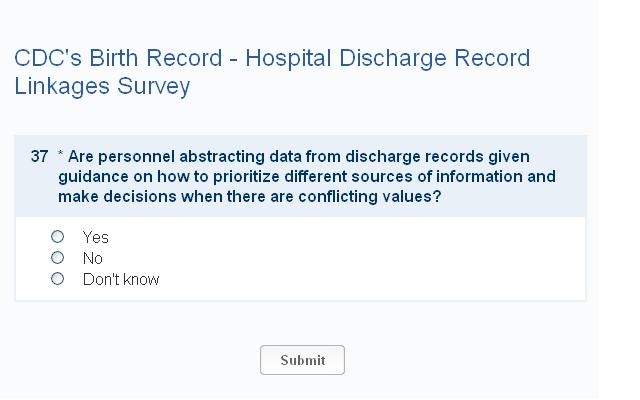This screenshot has width=640, height=400.
Task: Click "Hospital Discharge Record" in the heading
Action: tap(388, 58)
